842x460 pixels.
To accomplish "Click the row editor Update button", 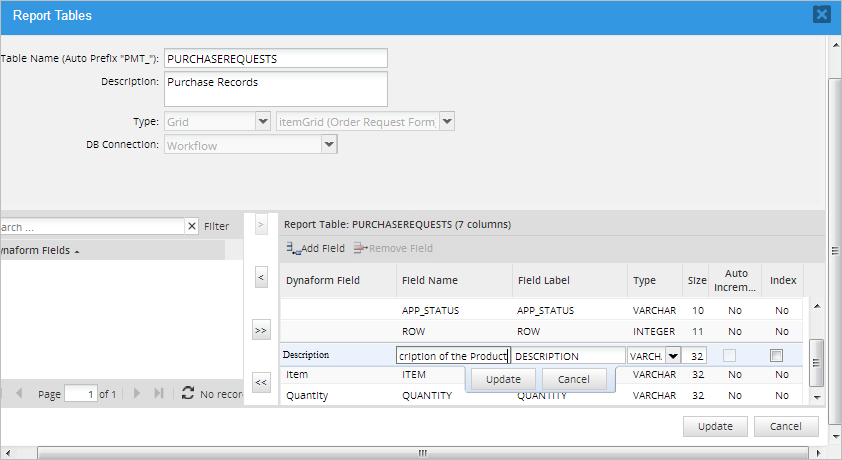I will click(503, 380).
